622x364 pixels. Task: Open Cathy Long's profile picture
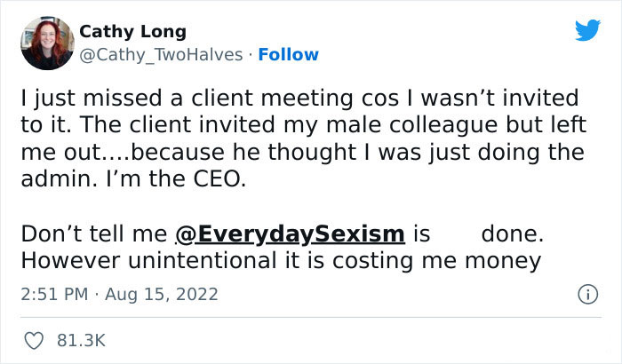tap(46, 43)
